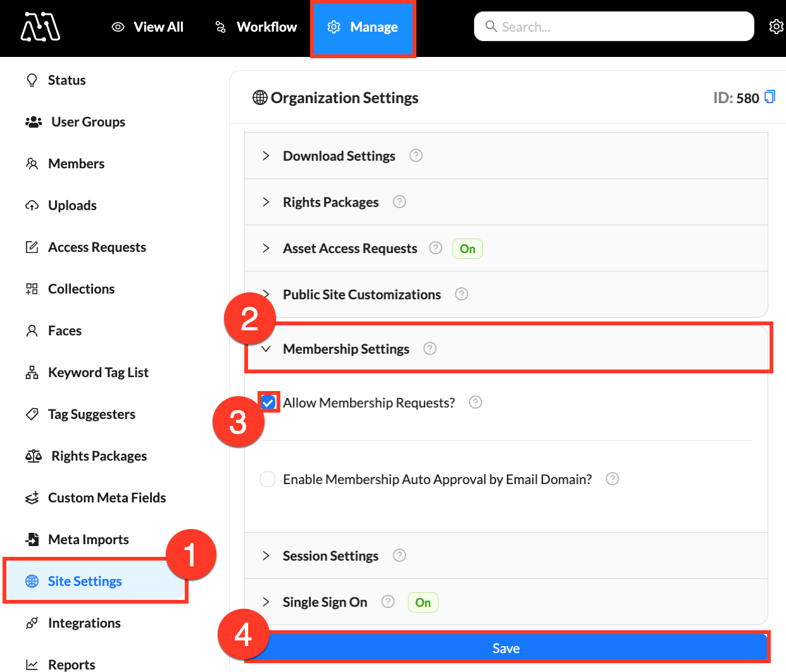Viewport: 786px width, 672px height.
Task: Expand the Download Settings section
Action: pos(339,156)
